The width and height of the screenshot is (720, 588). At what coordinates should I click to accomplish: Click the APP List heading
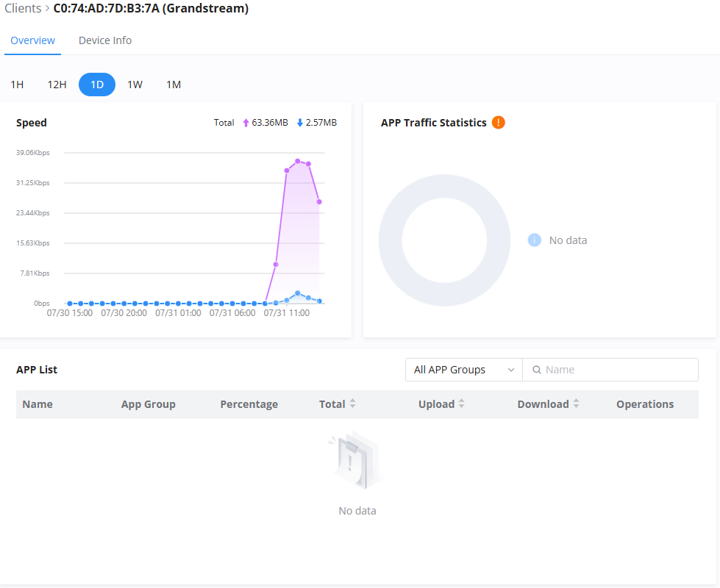(x=37, y=370)
